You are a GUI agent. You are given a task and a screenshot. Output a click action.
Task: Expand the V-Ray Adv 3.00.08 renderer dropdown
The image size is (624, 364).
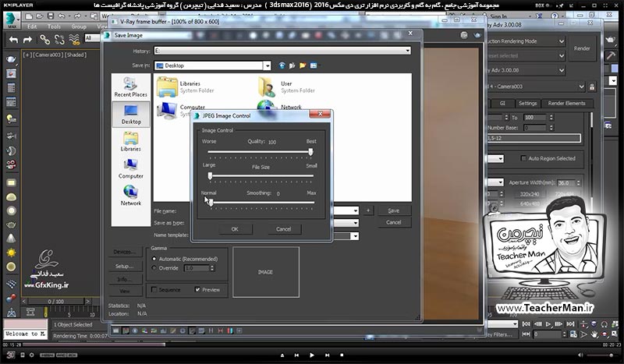(x=561, y=70)
